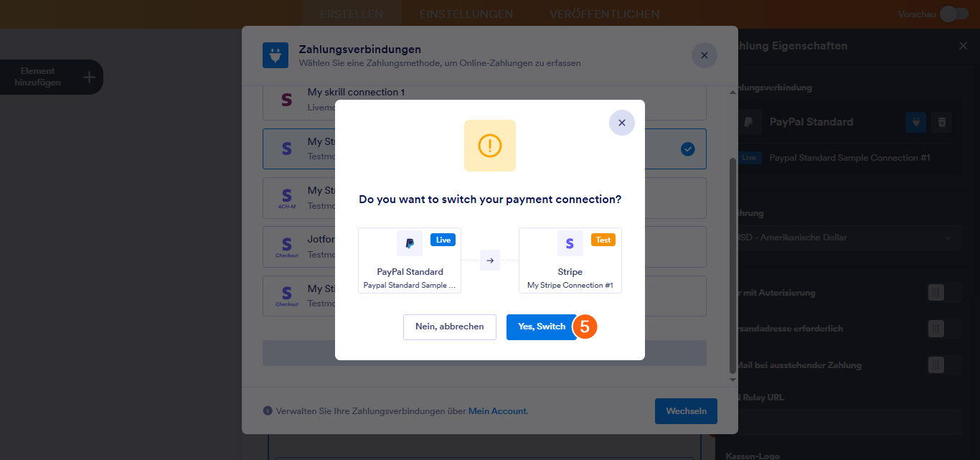Toggle the mit Autorisierung switch

pyautogui.click(x=936, y=292)
